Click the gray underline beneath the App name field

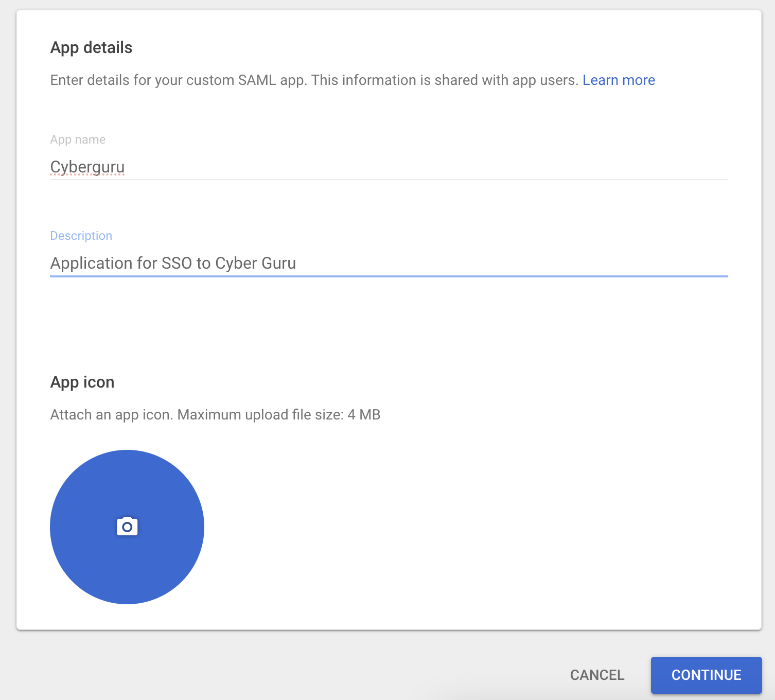[x=389, y=180]
